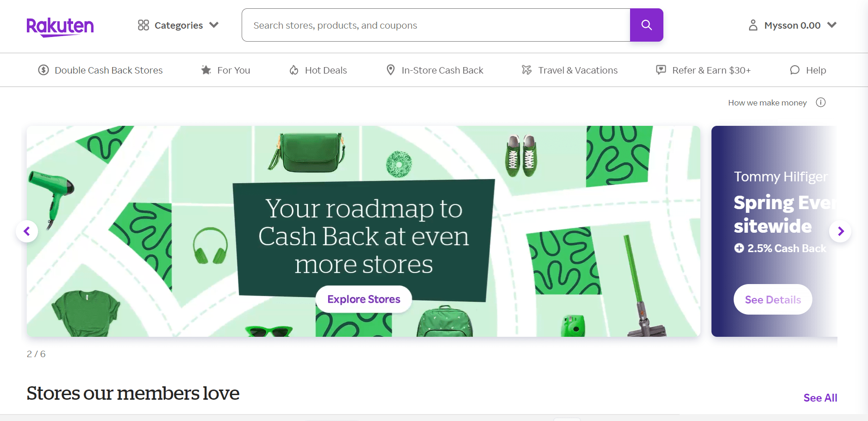Click the How we make money link
The height and width of the screenshot is (421, 868).
click(767, 103)
